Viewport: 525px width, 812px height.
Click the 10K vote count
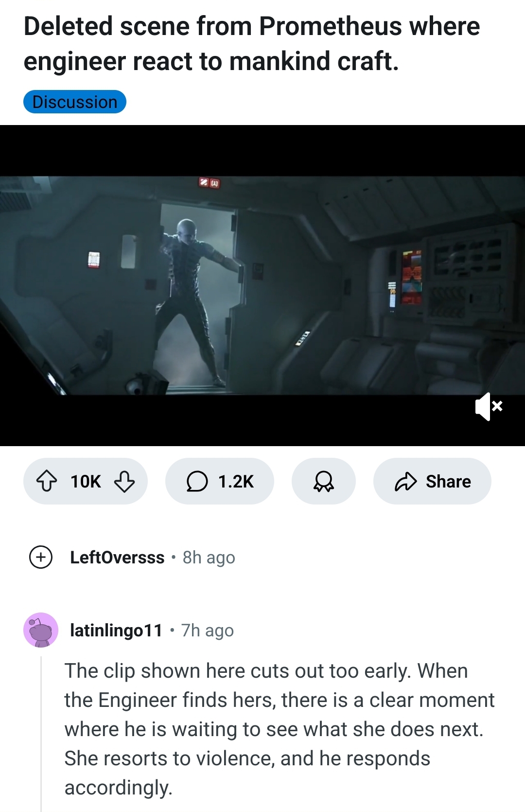pyautogui.click(x=86, y=481)
